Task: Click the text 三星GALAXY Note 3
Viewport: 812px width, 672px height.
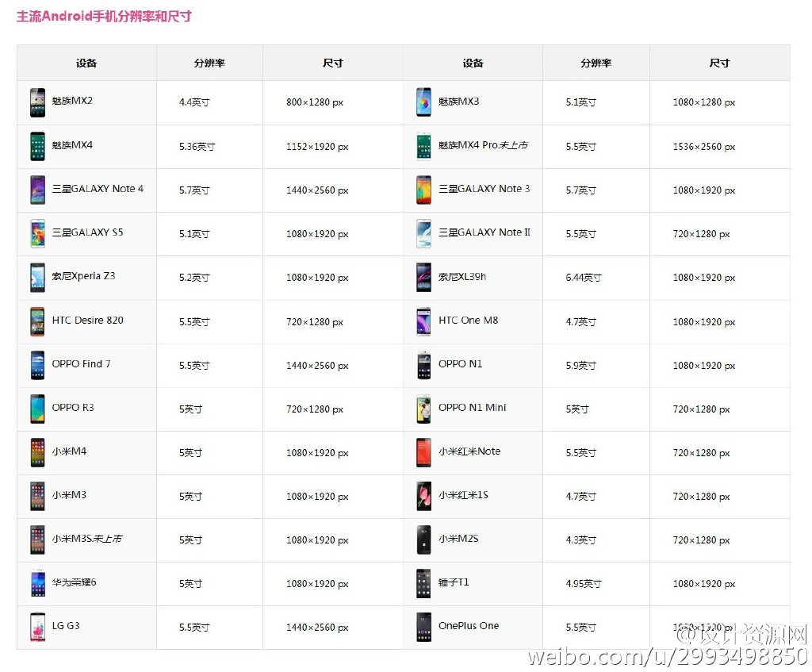Action: point(485,189)
